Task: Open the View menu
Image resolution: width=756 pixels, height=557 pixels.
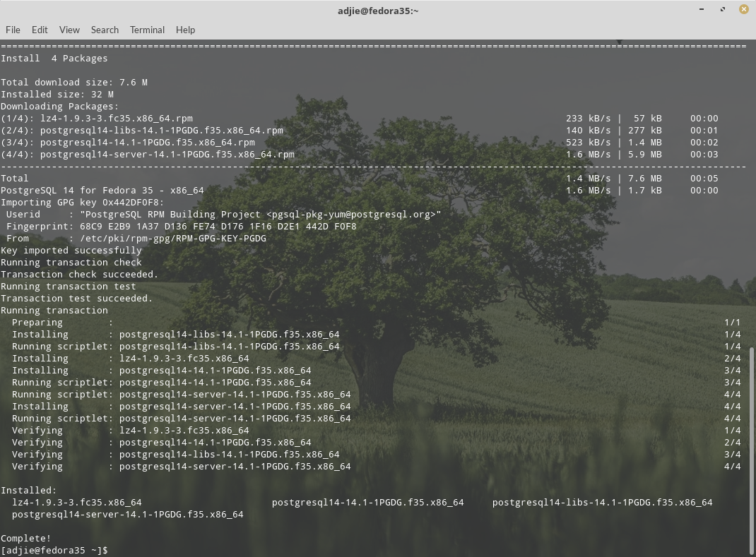Action: [69, 30]
